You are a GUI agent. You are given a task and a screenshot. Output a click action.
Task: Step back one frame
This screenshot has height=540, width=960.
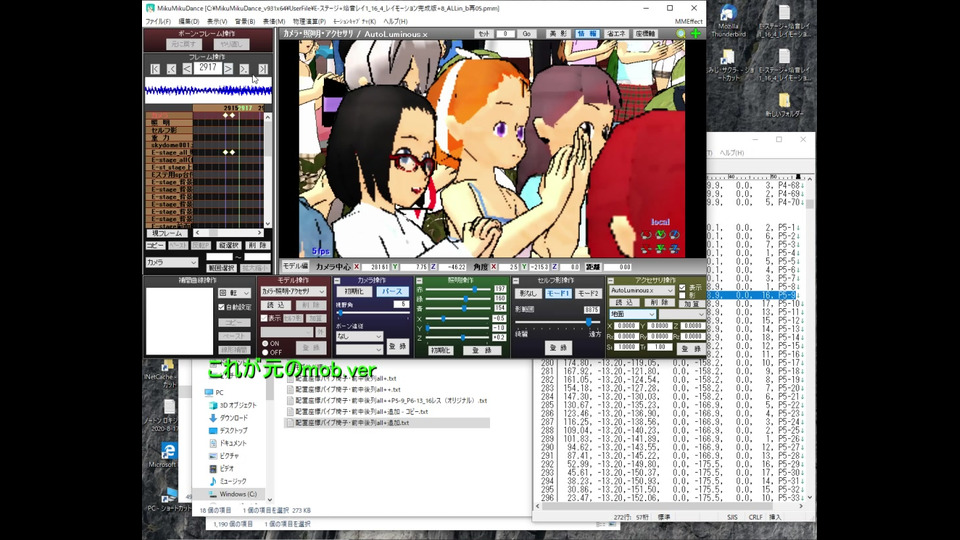click(187, 69)
